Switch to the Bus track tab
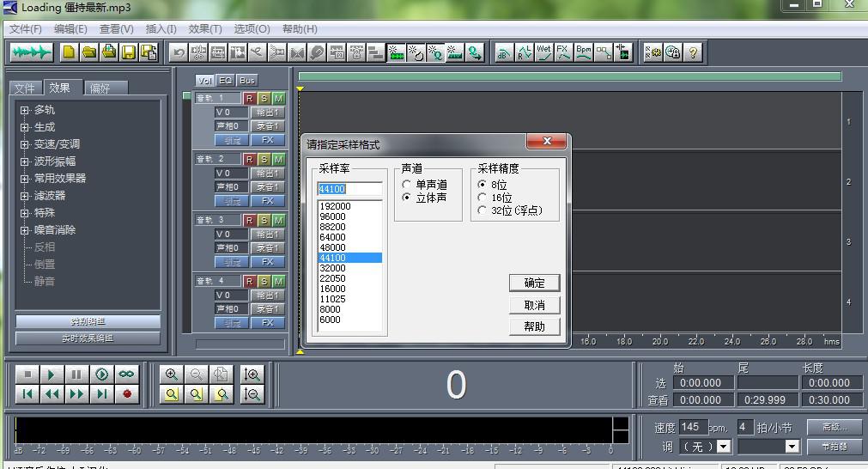 pyautogui.click(x=247, y=80)
